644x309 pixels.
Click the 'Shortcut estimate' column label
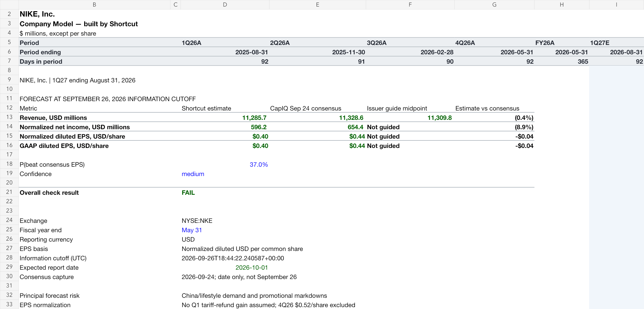pos(206,108)
